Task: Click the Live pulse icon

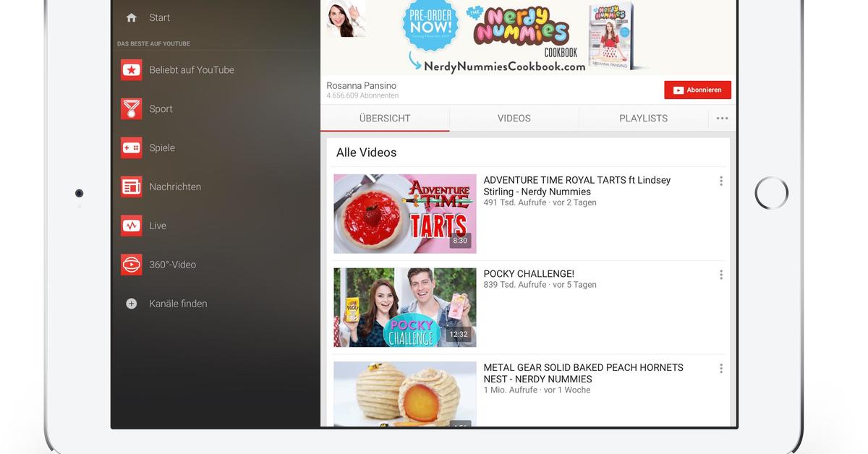Action: point(132,226)
